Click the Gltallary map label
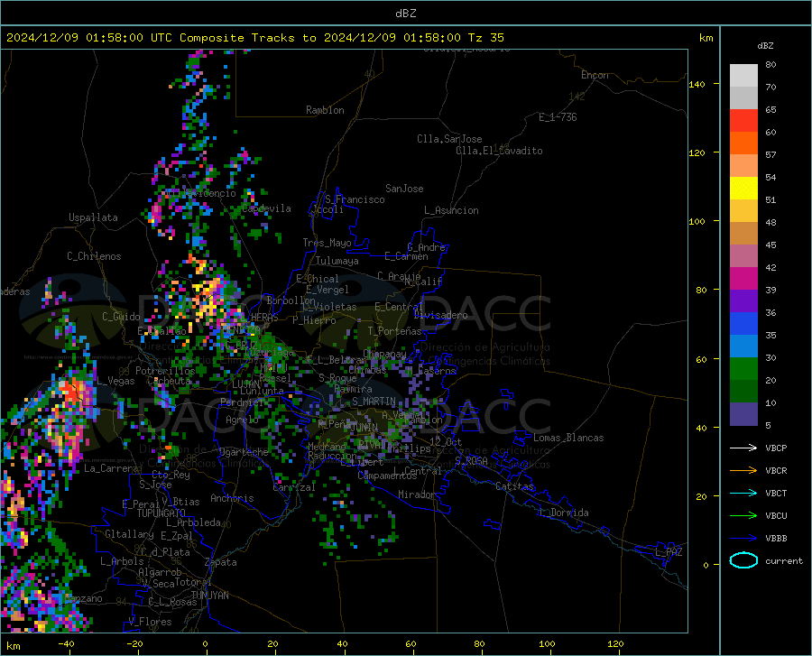The height and width of the screenshot is (656, 812). (129, 534)
